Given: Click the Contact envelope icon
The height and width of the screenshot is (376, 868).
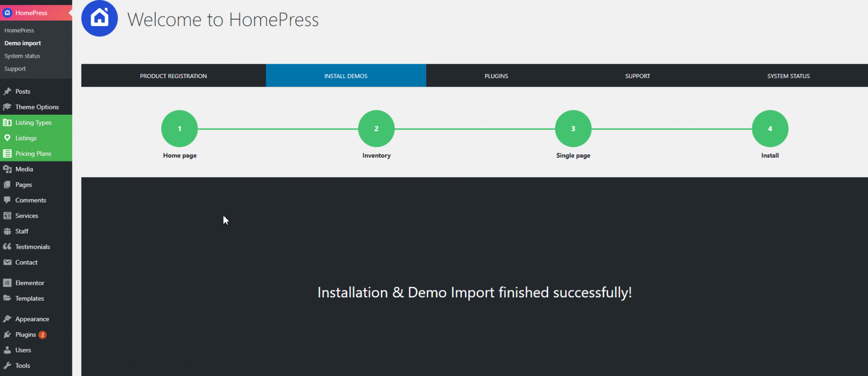Looking at the screenshot, I should pos(7,262).
